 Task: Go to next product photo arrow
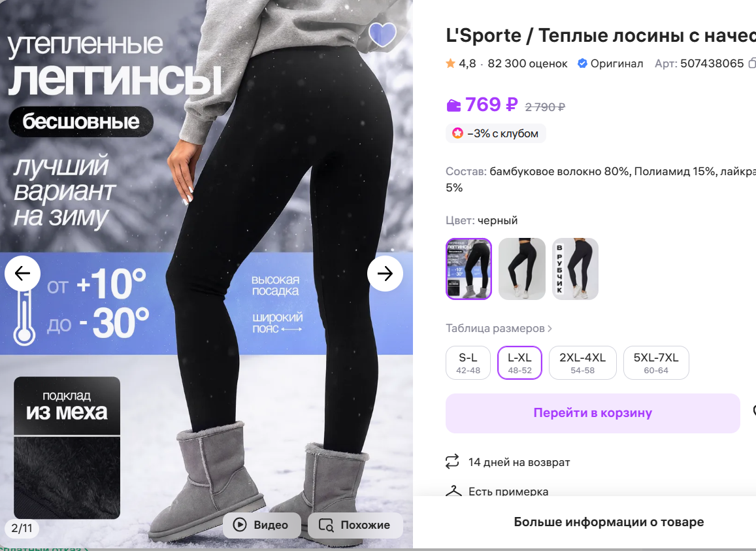385,274
